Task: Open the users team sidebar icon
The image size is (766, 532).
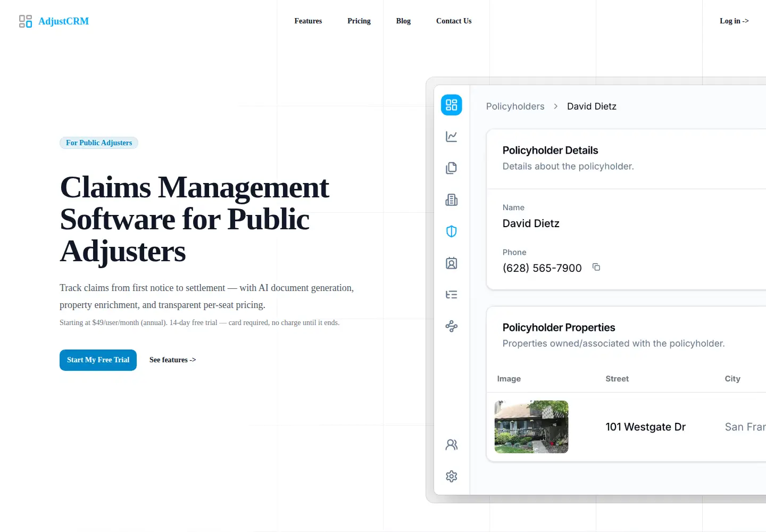Action: point(452,445)
